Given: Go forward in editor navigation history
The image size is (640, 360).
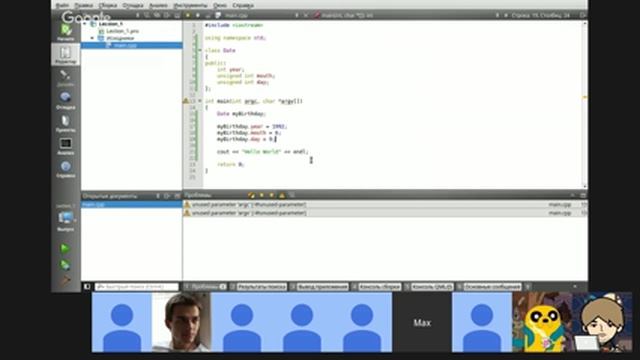Looking at the screenshot, I should click(x=198, y=15).
